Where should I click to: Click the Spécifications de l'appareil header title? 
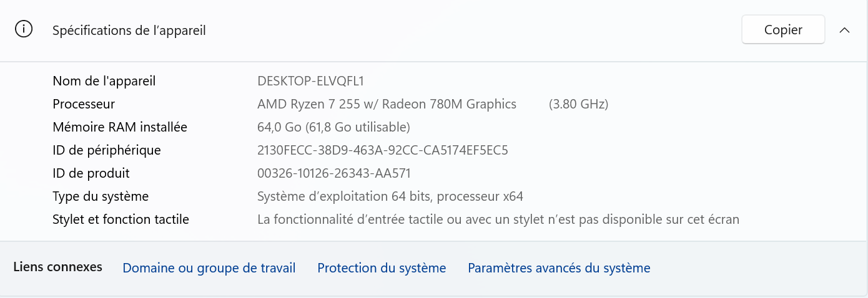tap(129, 30)
